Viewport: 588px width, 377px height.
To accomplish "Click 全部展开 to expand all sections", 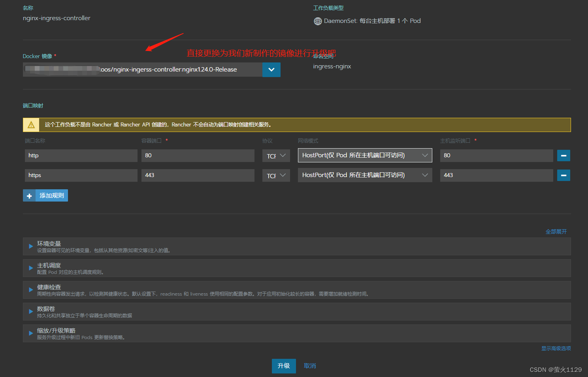I will tap(556, 232).
